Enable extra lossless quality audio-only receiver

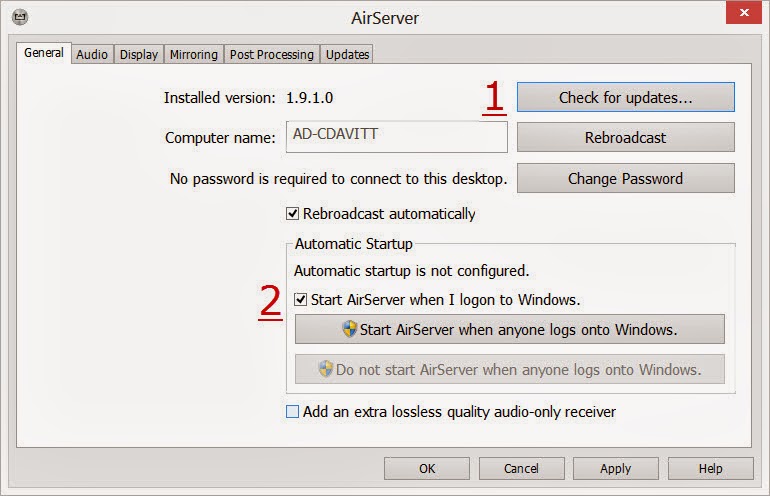[293, 412]
